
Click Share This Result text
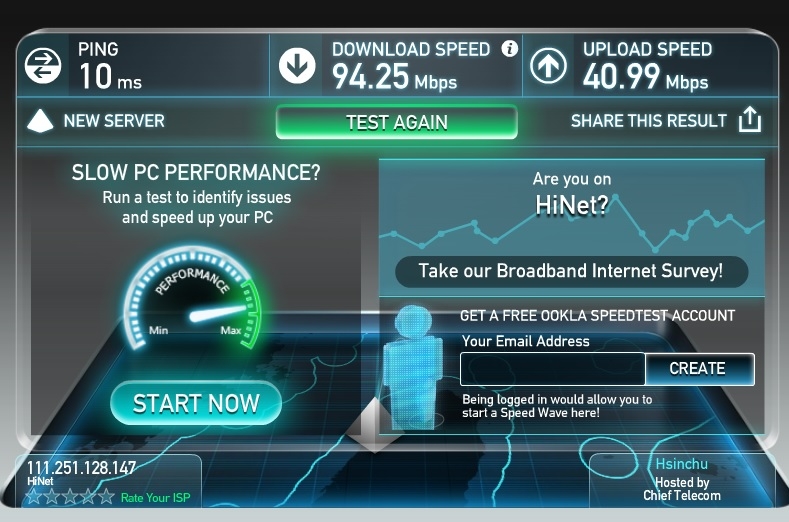[x=649, y=121]
